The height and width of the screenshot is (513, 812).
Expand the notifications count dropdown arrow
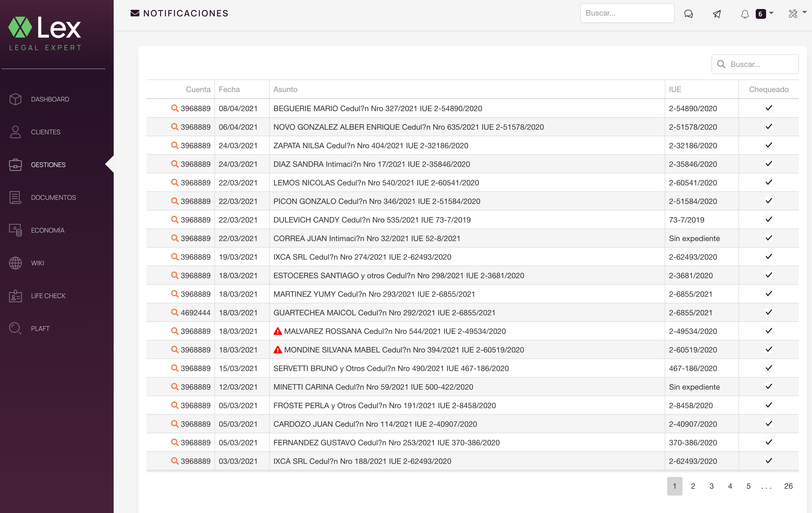(x=771, y=13)
